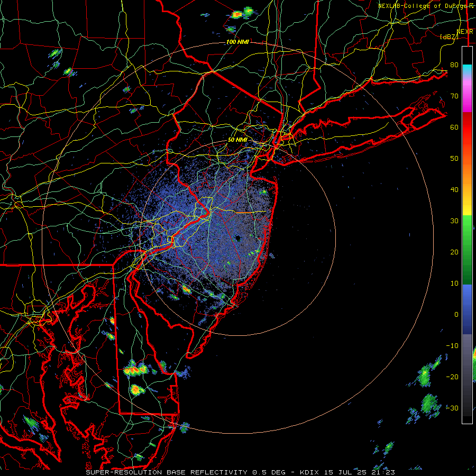Click the black radar-site dot at the scan center
This screenshot has width=476, height=476.
237,239
